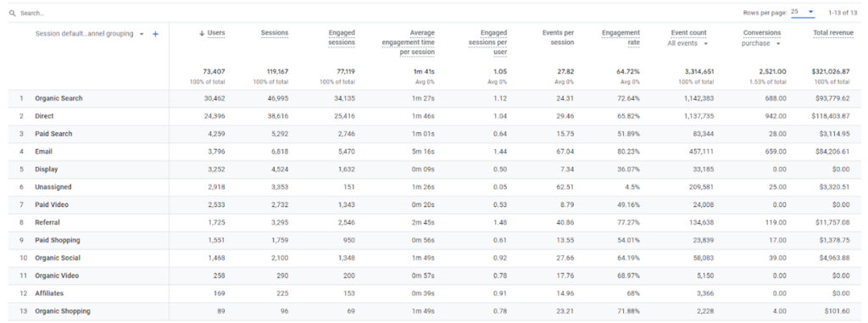Select the Unassigned row label
The height and width of the screenshot is (323, 868).
pyautogui.click(x=53, y=187)
